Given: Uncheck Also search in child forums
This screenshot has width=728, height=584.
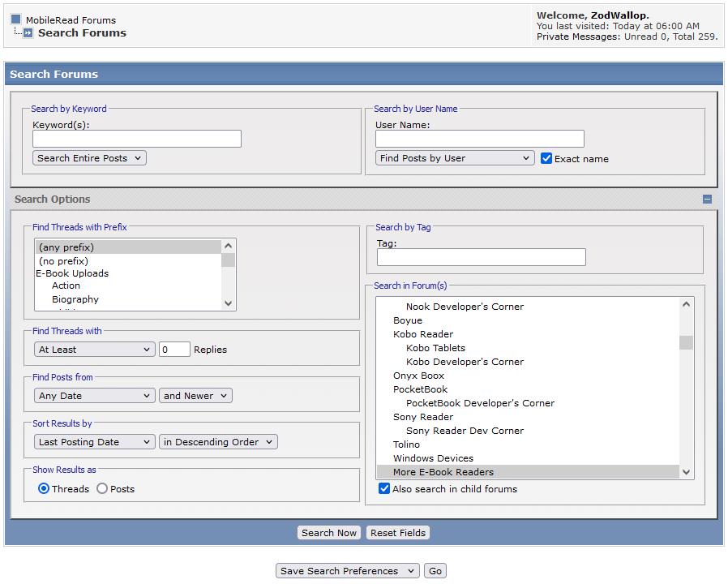Looking at the screenshot, I should [x=384, y=488].
